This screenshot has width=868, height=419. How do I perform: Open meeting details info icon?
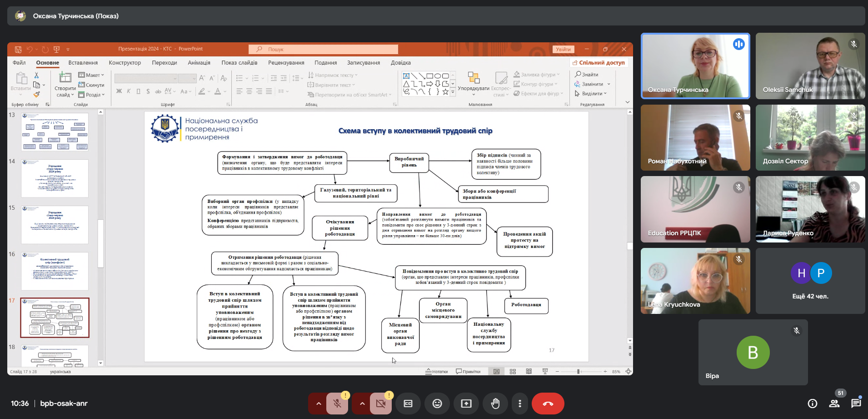[x=813, y=404]
